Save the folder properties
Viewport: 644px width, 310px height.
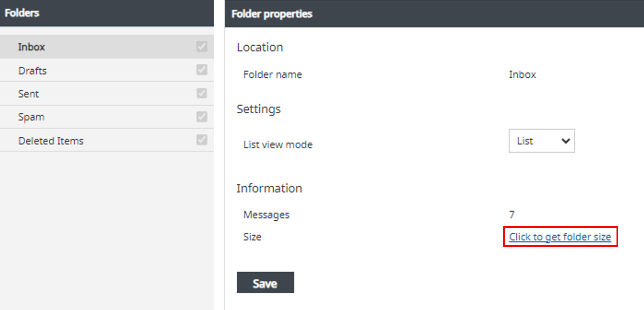265,282
